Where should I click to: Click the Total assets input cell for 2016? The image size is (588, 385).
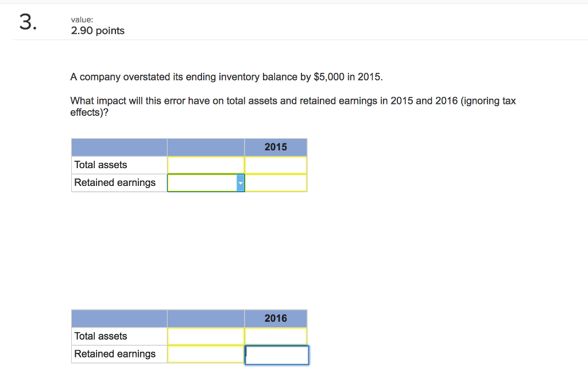coord(206,336)
